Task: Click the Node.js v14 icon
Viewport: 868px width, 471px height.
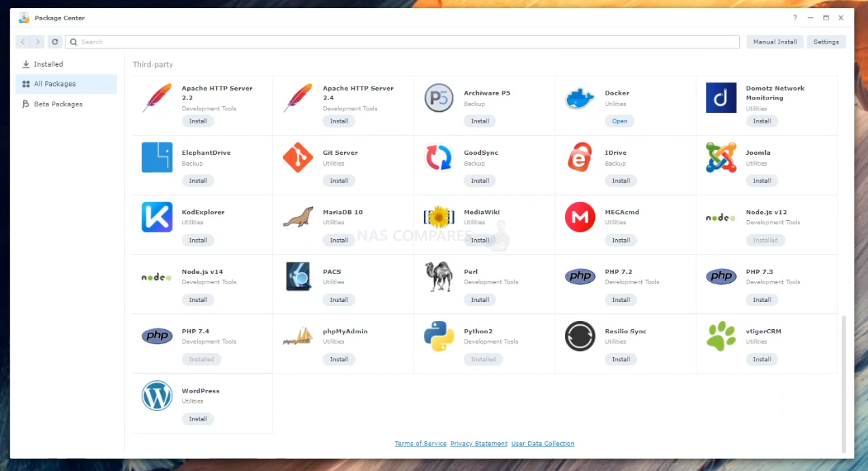Action: pyautogui.click(x=157, y=277)
